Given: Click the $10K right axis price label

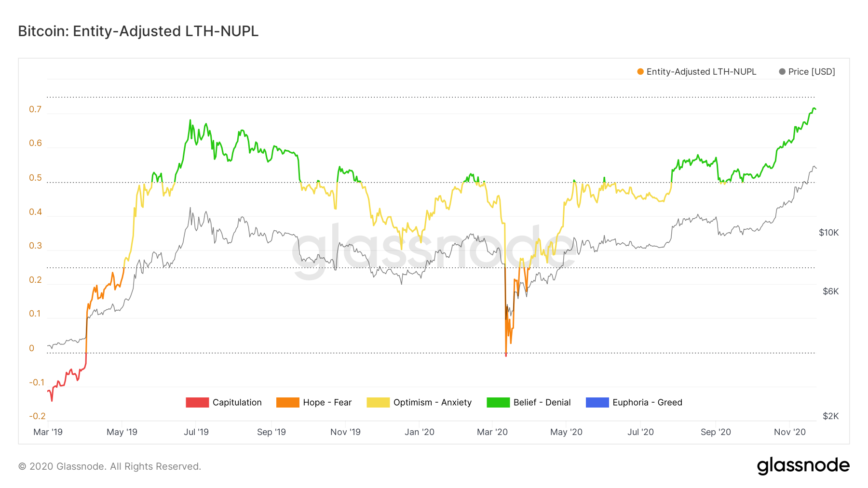Looking at the screenshot, I should click(829, 233).
